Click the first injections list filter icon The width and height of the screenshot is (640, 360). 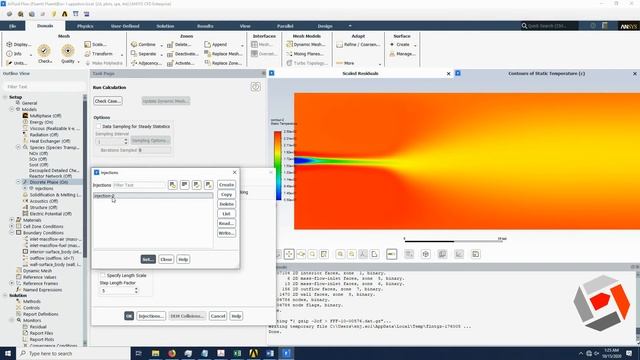click(173, 185)
